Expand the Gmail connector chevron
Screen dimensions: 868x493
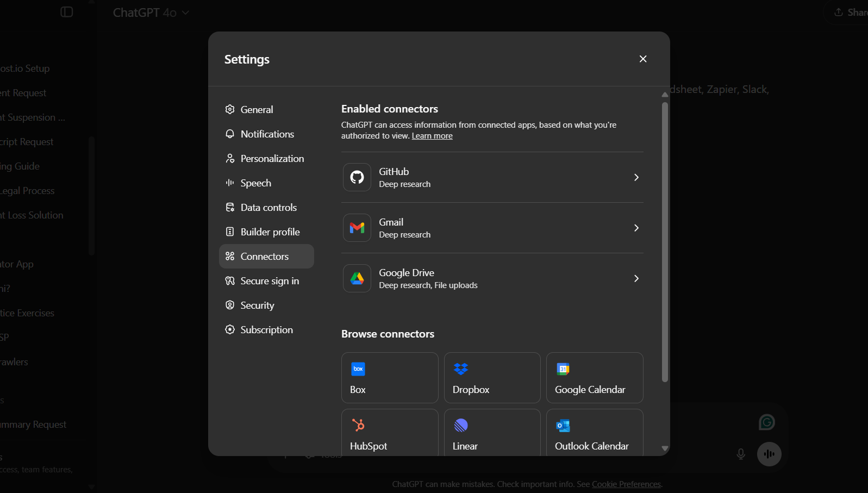tap(636, 228)
